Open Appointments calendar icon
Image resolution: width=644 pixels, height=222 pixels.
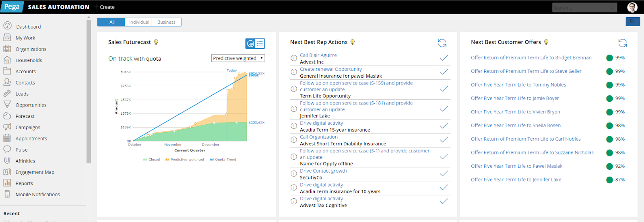[7, 138]
